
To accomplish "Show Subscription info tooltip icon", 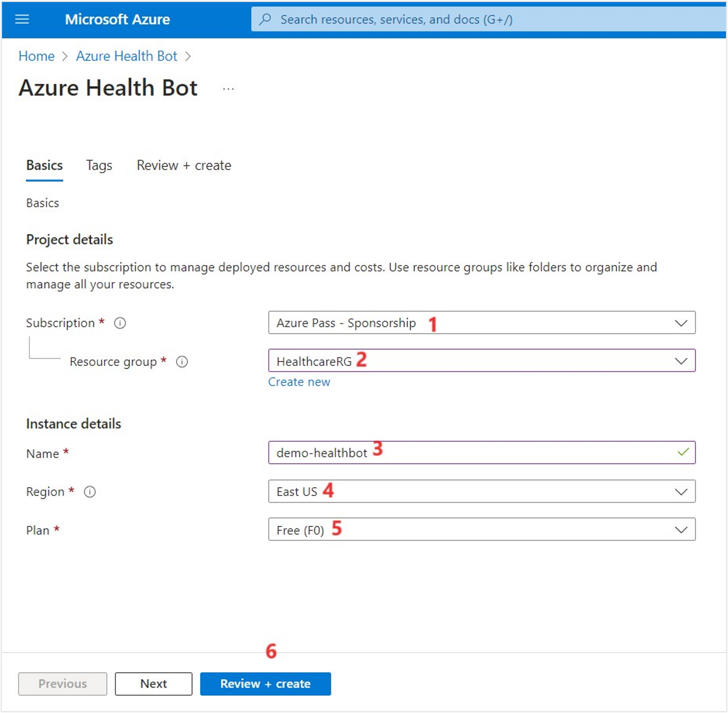I will tap(120, 323).
